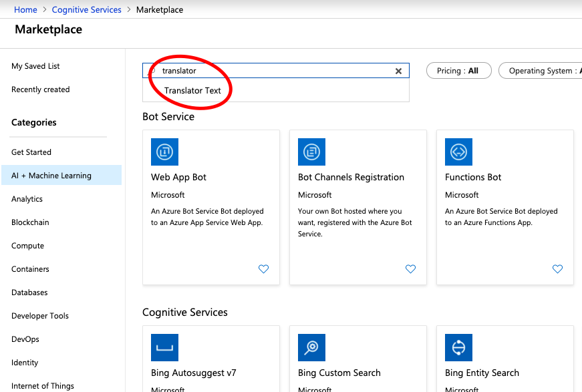Click the Web App Bot icon
This screenshot has width=582, height=392.
click(164, 152)
